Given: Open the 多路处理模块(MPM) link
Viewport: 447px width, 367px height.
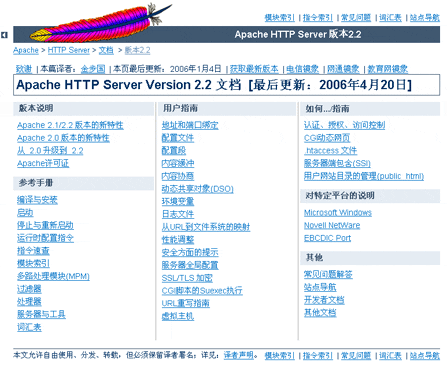Looking at the screenshot, I should 53,276.
